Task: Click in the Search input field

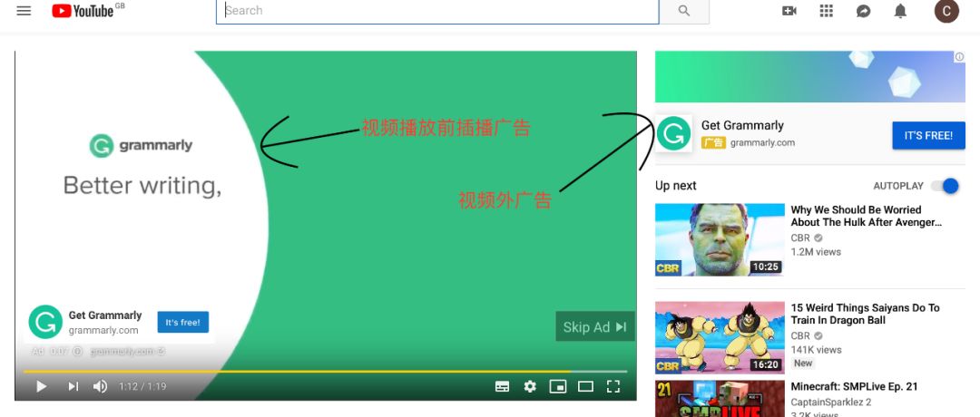Action: (437, 11)
